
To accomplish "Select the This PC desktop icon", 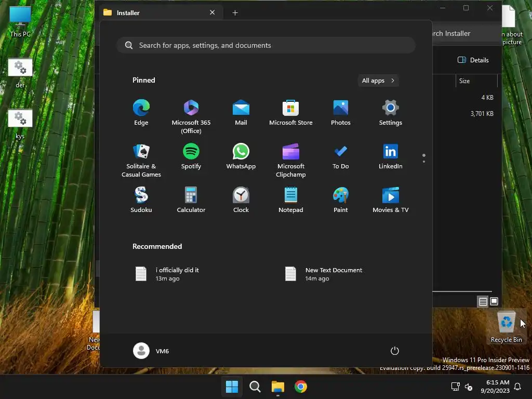I will 20,22.
